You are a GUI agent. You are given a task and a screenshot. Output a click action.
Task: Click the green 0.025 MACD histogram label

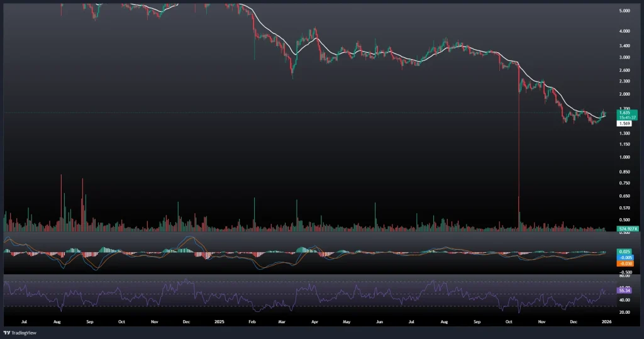[x=608, y=252]
